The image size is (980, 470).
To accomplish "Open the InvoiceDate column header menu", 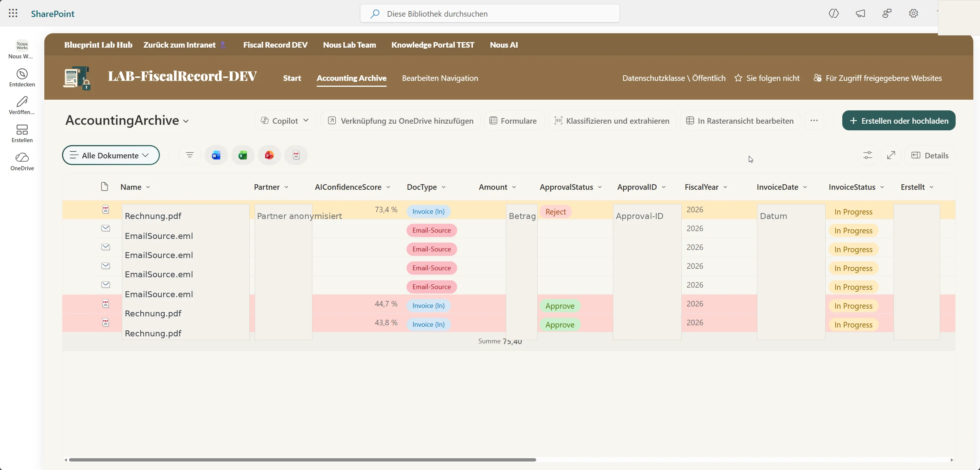I will tap(782, 187).
